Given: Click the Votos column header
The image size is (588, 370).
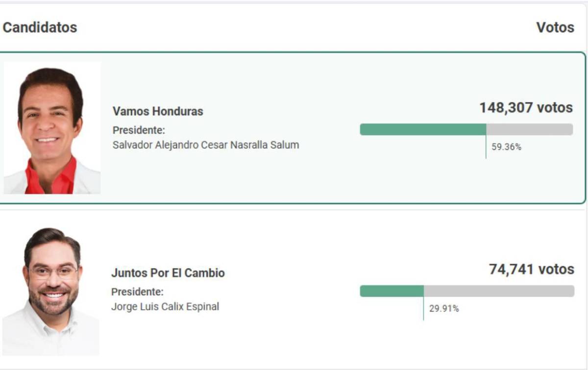Looking at the screenshot, I should click(x=555, y=27).
